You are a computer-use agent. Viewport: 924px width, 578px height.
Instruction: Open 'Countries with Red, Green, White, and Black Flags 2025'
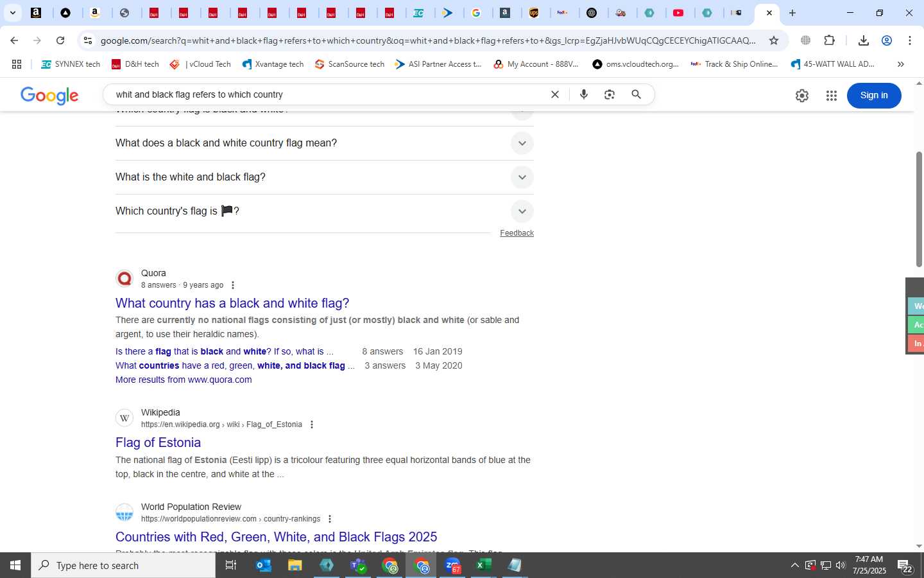tap(277, 537)
